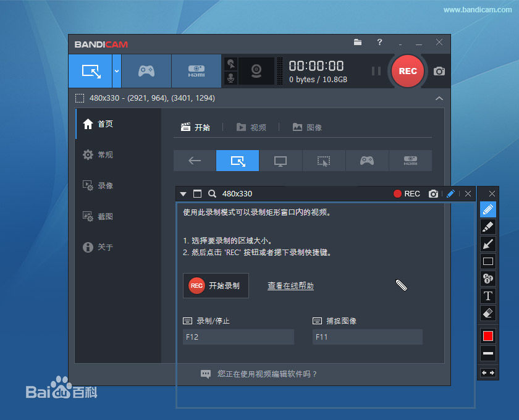
Task: Open help question mark icon
Action: click(379, 43)
